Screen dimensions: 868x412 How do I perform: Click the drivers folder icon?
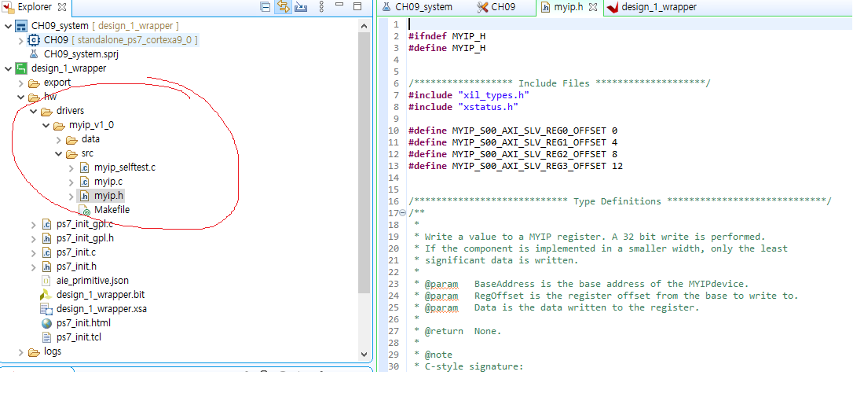[47, 112]
